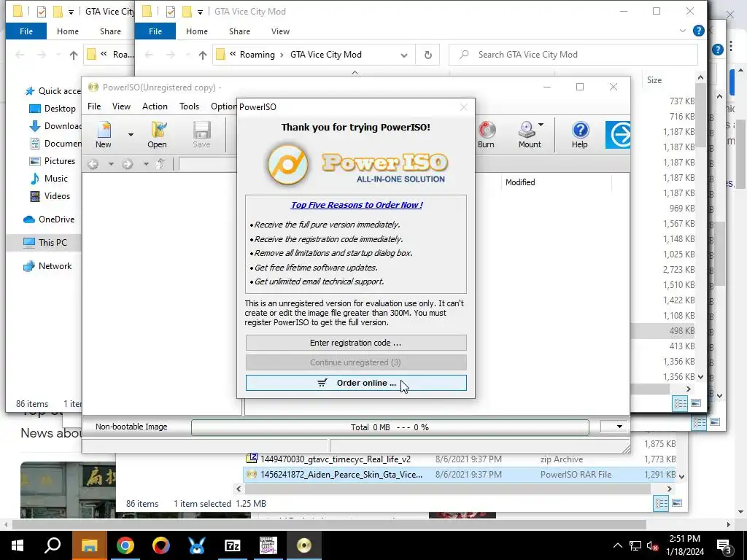Click the back navigation arrow in PowerISO
The width and height of the screenshot is (747, 560).
coord(93,164)
